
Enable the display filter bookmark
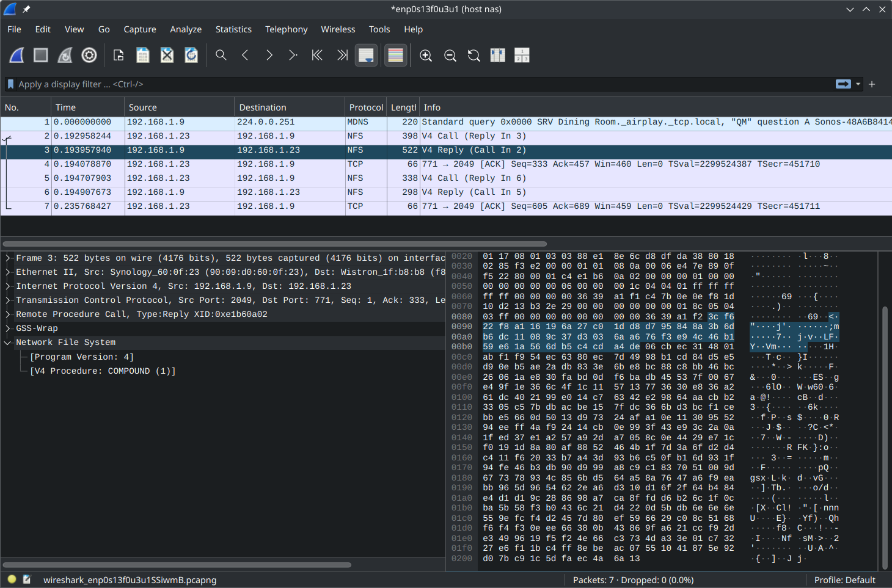pos(10,84)
